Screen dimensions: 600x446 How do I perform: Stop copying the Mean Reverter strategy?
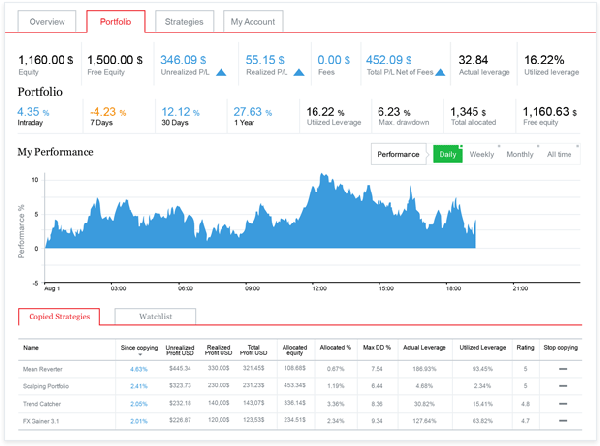pyautogui.click(x=563, y=369)
